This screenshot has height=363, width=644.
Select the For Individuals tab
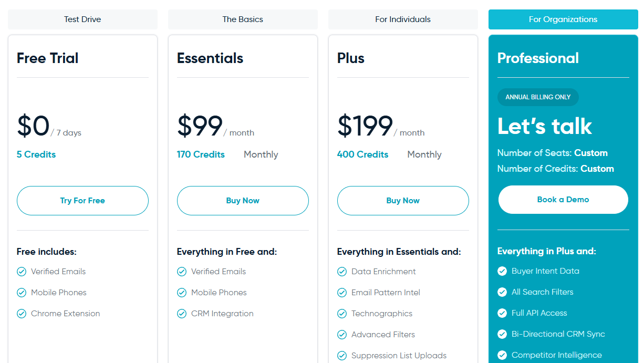[403, 19]
